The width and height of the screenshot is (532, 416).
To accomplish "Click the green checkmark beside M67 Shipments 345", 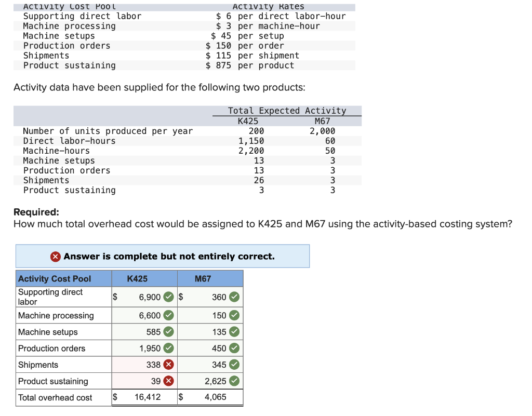I will (234, 365).
